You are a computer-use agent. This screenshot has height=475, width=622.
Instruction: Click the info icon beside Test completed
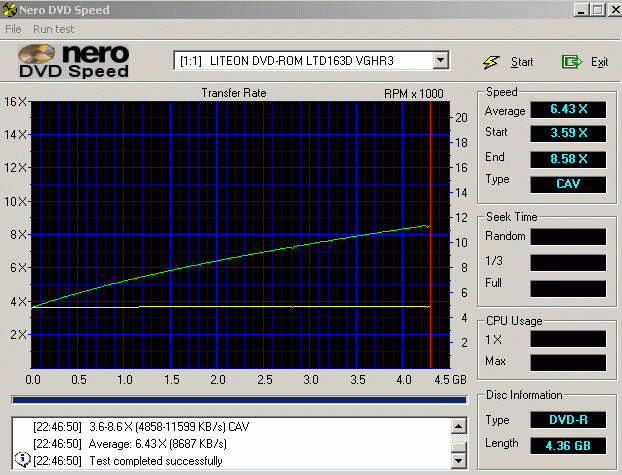click(23, 460)
